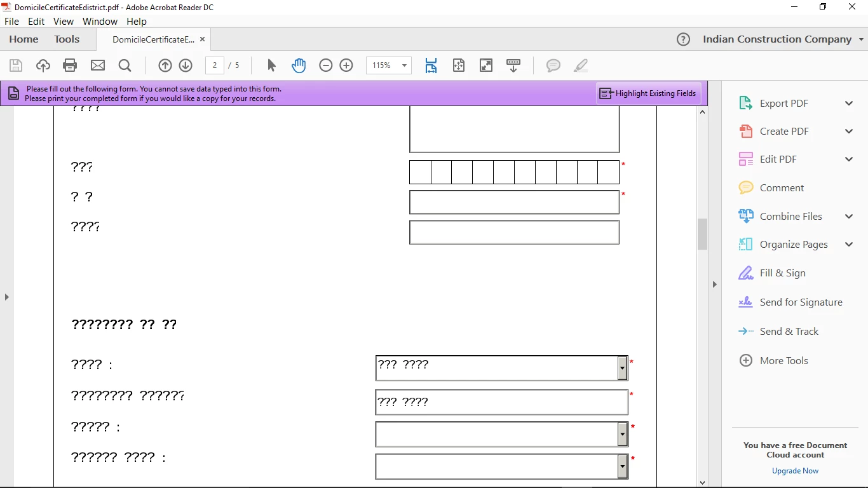The image size is (868, 488).
Task: Open Export PDF tool
Action: pyautogui.click(x=783, y=104)
